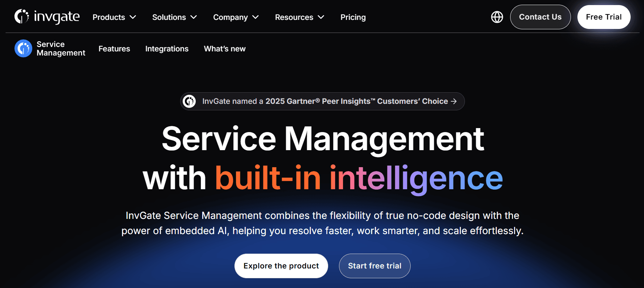
Task: Open the 2025 Gartner Peer Insights announcement link
Action: (322, 101)
